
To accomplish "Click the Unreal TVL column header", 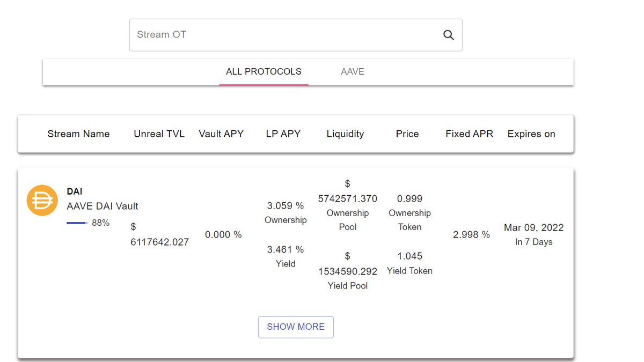I will 159,134.
